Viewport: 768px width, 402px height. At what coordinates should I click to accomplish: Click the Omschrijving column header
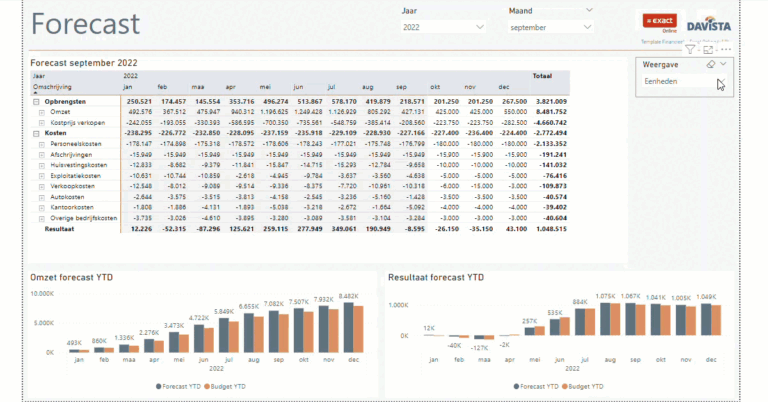click(52, 87)
